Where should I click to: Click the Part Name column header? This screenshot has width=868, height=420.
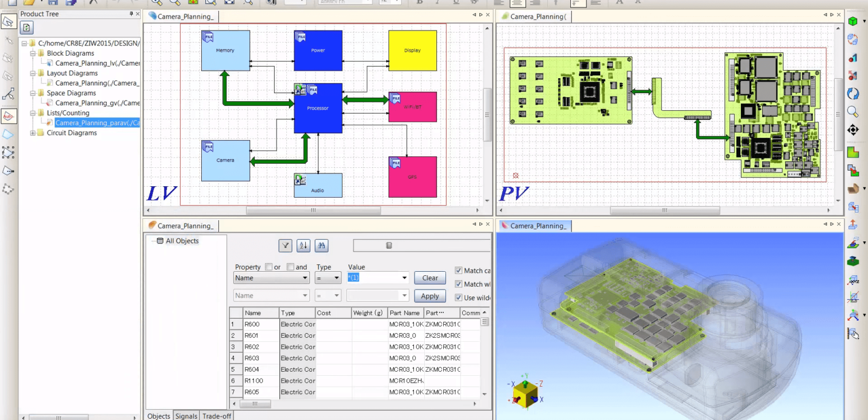point(405,313)
